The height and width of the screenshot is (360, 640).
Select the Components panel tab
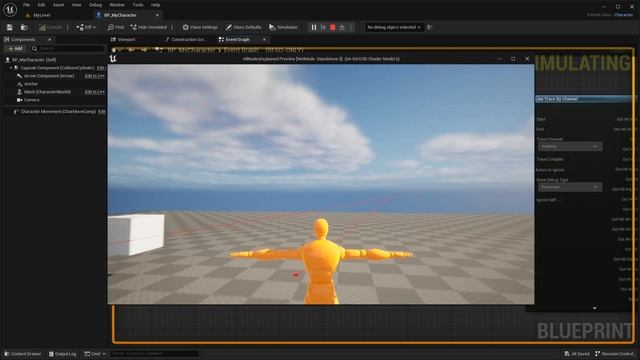[23, 40]
